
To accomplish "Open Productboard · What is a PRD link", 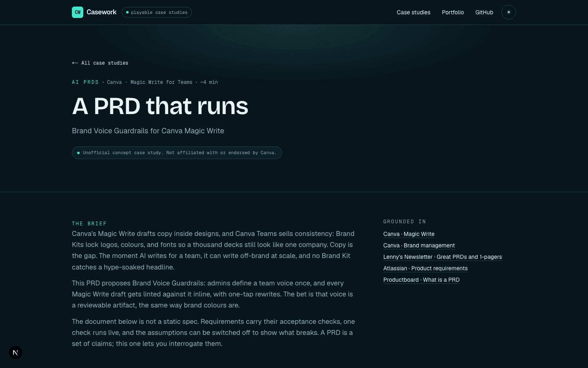I will click(x=421, y=280).
